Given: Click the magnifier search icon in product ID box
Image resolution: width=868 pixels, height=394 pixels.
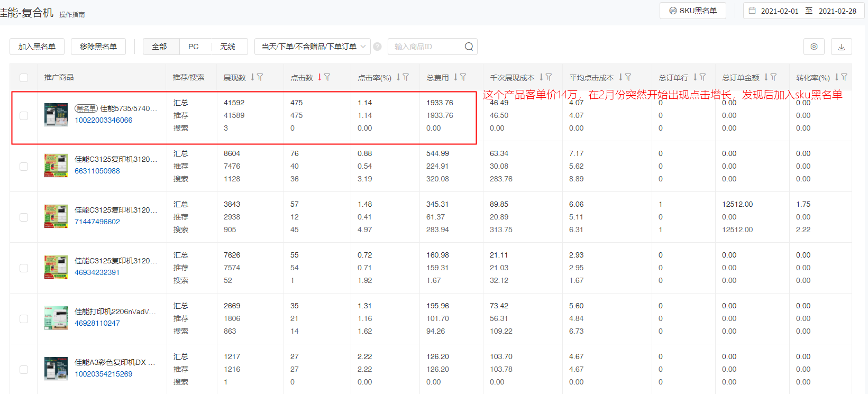Looking at the screenshot, I should click(469, 47).
